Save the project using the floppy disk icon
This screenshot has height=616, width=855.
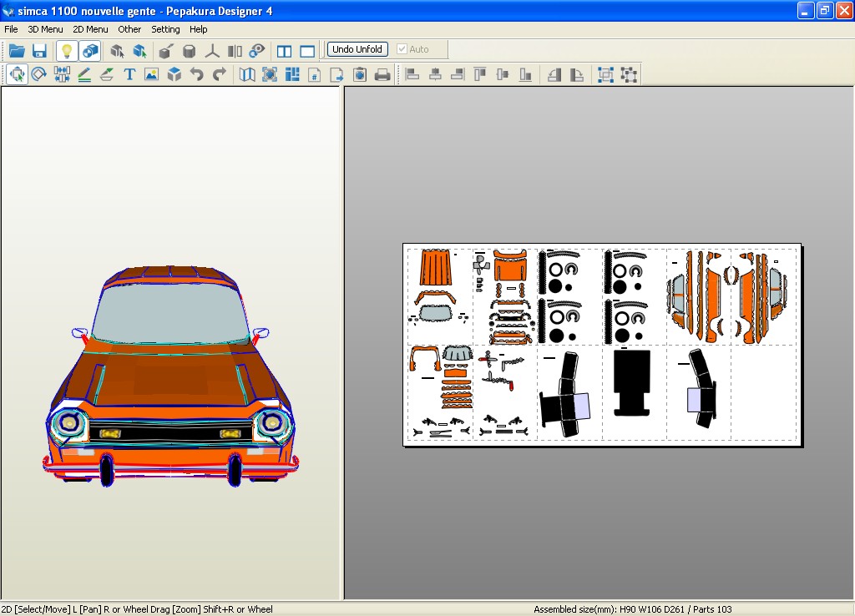[38, 51]
